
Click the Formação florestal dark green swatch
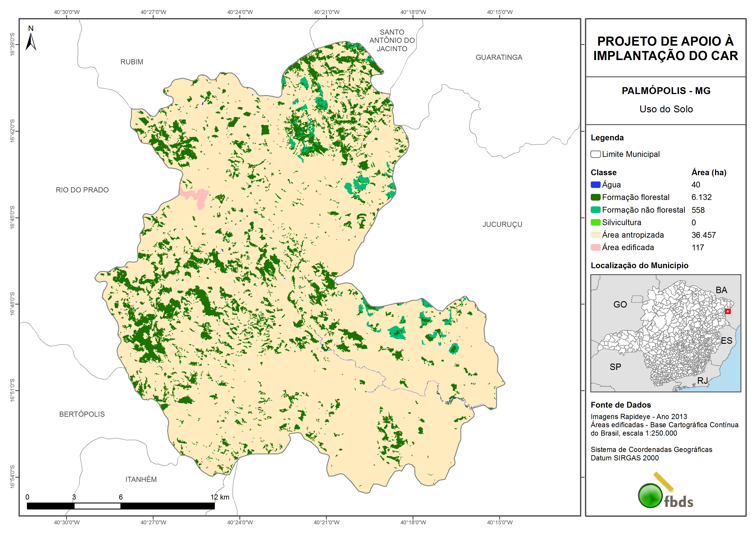click(595, 197)
